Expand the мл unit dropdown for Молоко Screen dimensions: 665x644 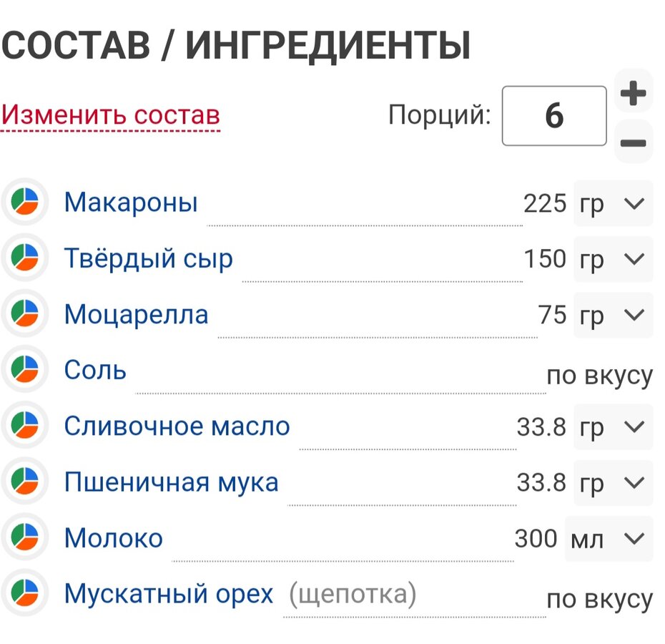click(609, 539)
